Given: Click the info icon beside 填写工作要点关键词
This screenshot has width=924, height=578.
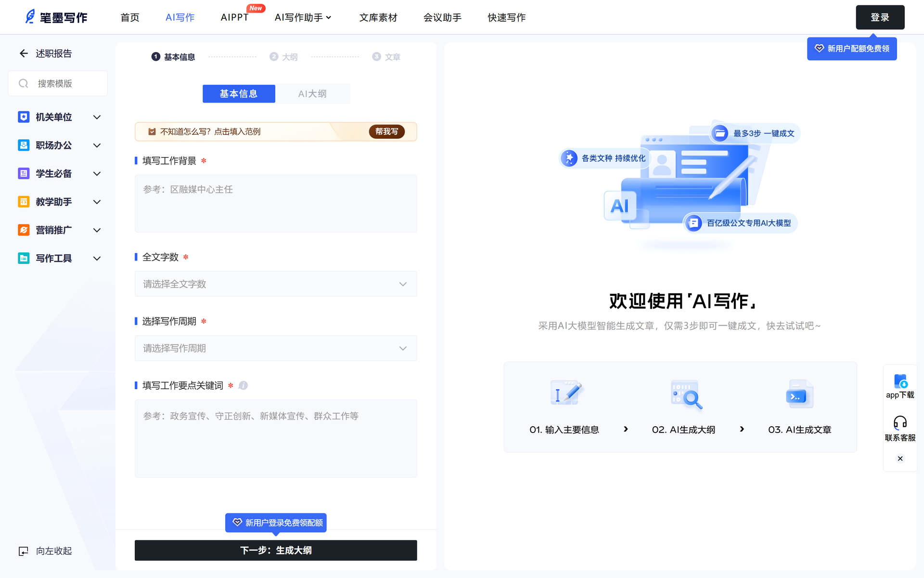Looking at the screenshot, I should tap(244, 385).
